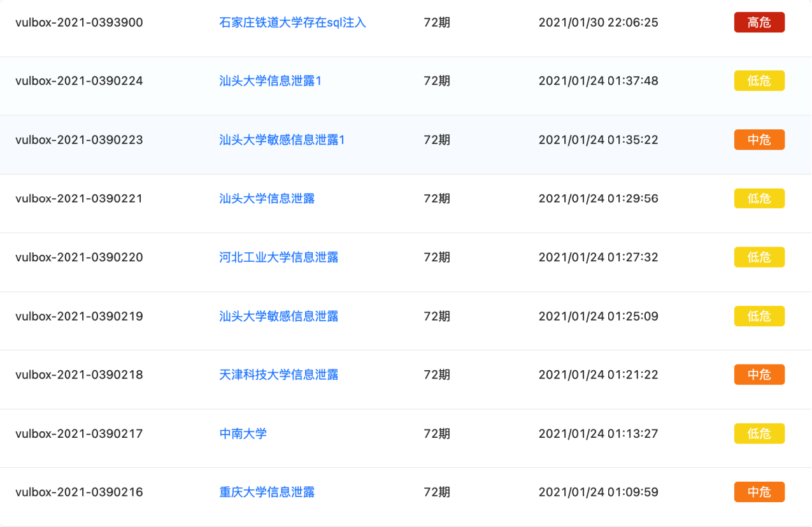Select the vulbox-2021-0390220 table row

tap(406, 257)
